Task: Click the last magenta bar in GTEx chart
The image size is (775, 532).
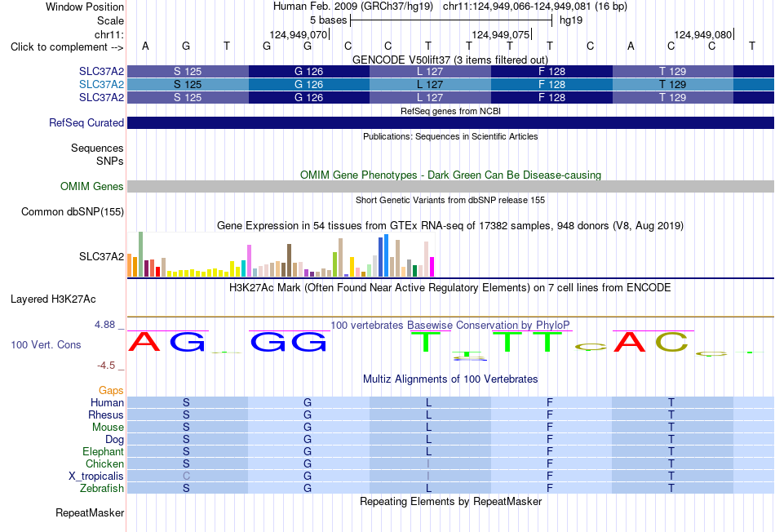Action: [432, 267]
